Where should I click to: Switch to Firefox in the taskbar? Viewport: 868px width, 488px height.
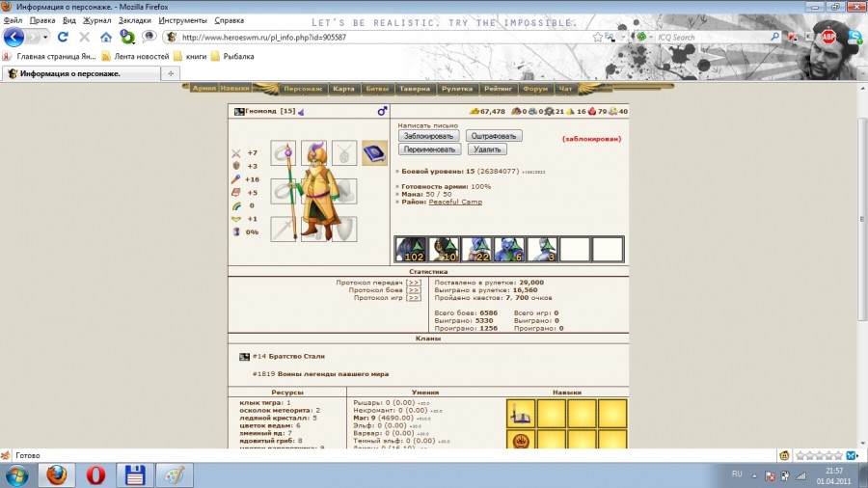[57, 475]
